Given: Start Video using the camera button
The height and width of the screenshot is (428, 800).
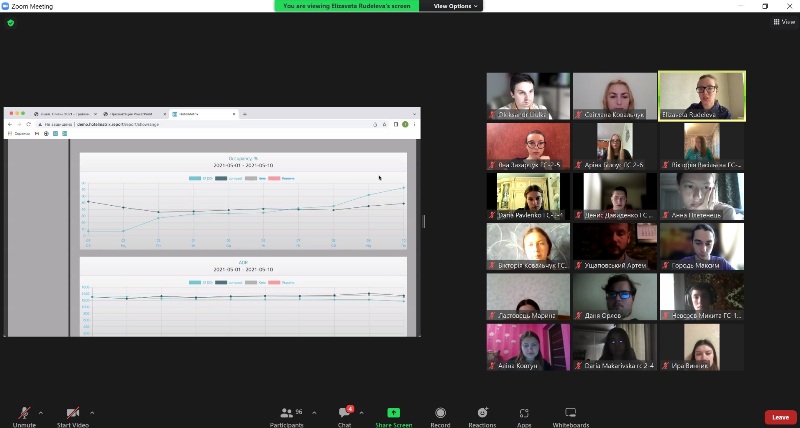Looking at the screenshot, I should click(73, 416).
